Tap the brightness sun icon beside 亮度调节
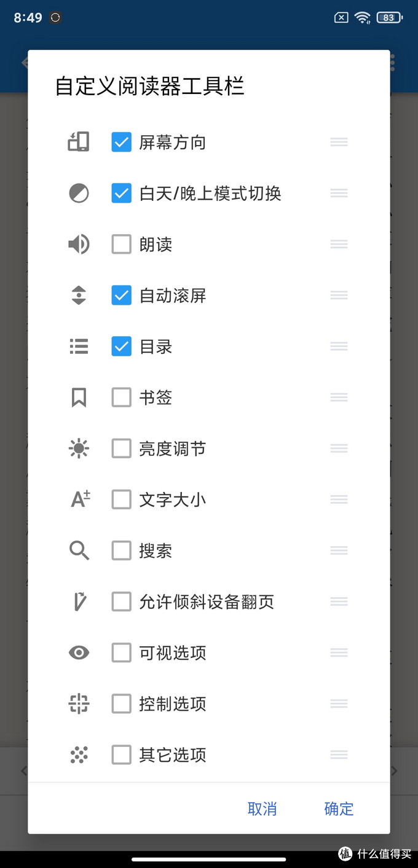 79,448
